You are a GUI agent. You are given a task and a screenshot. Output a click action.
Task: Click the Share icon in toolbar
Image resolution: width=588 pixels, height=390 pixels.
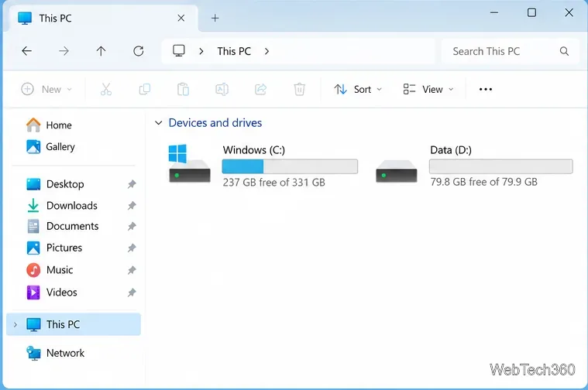pos(260,89)
